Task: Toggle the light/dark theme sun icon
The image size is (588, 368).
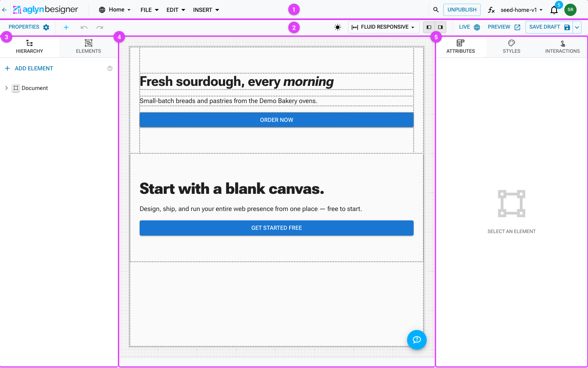Action: click(338, 27)
